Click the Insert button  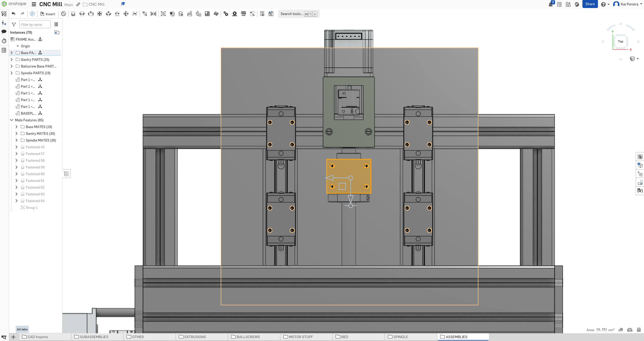[x=48, y=14]
